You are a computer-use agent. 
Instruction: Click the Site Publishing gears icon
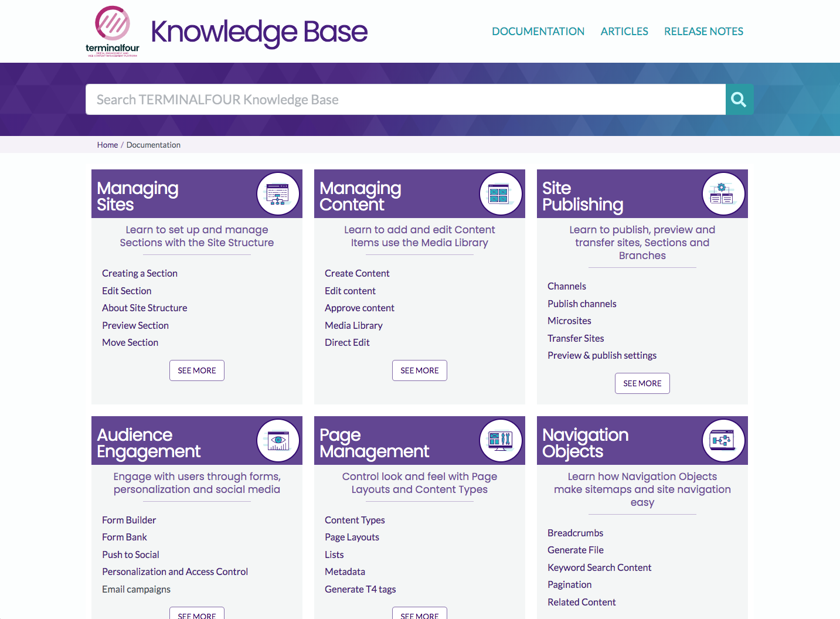pos(723,193)
